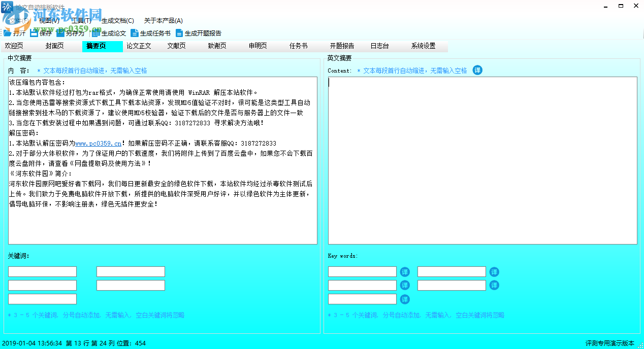Click the Generate Proposal Report (生成开题报告) icon
Screen dimensions: 644x349
[x=179, y=33]
